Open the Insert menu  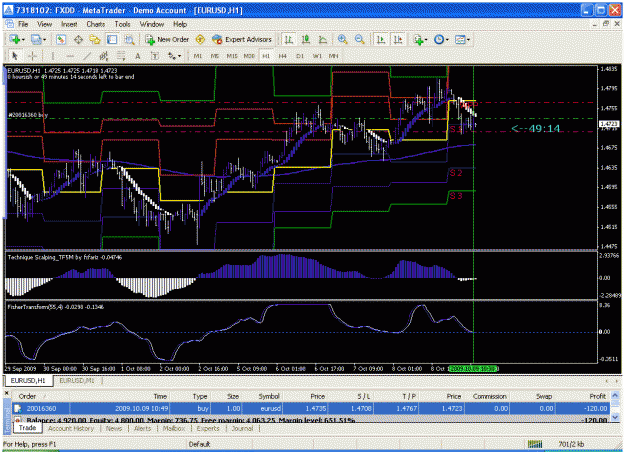pos(69,24)
